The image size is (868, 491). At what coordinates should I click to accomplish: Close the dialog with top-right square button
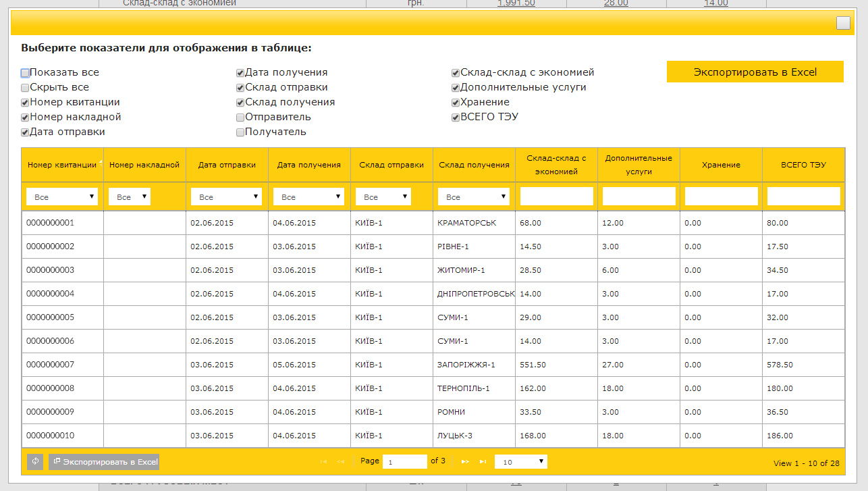[843, 23]
